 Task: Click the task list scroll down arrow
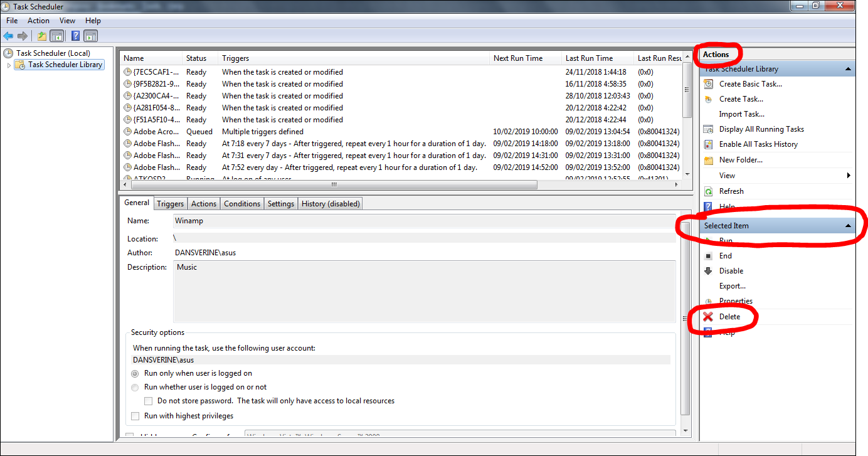687,174
